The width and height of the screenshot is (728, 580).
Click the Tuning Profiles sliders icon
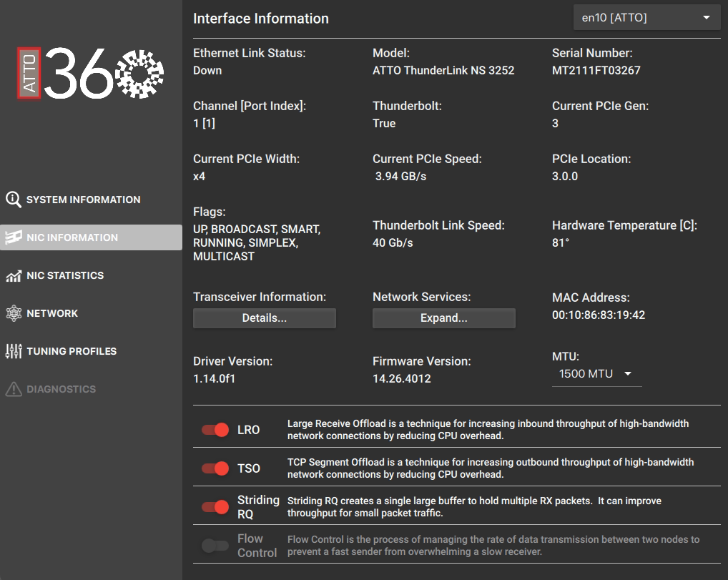14,351
